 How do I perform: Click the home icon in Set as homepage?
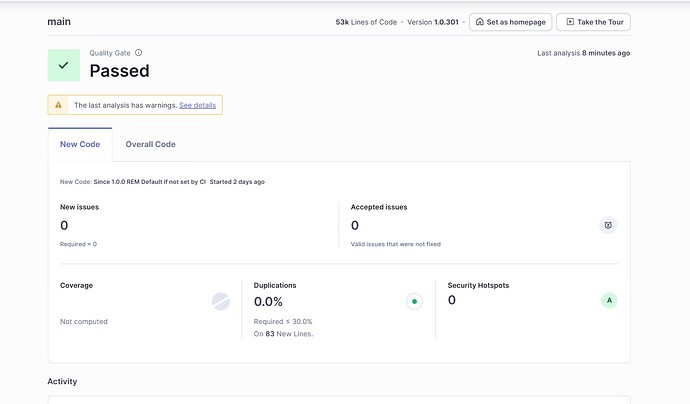point(481,22)
